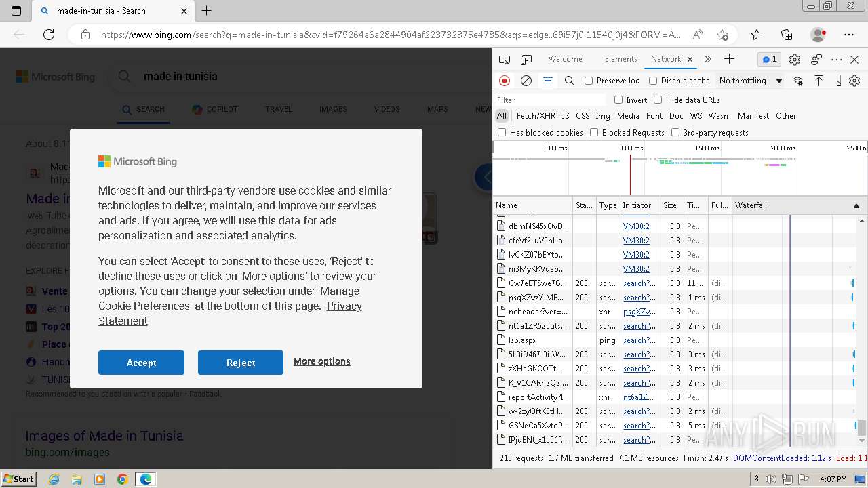
Task: Sort requests by Name column header
Action: click(532, 205)
